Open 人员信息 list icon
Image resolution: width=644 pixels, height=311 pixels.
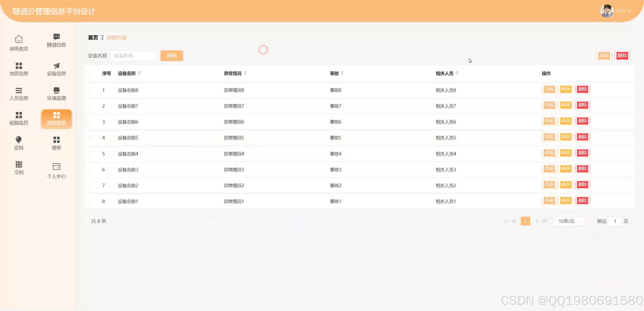19,90
